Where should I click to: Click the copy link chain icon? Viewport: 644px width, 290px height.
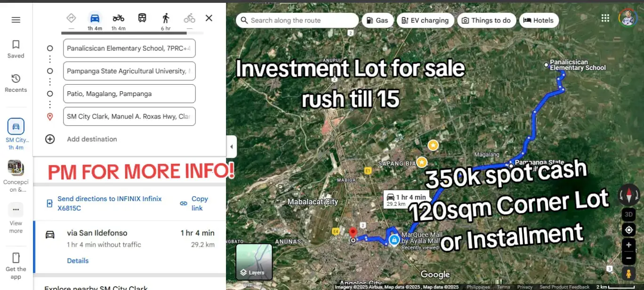click(184, 203)
